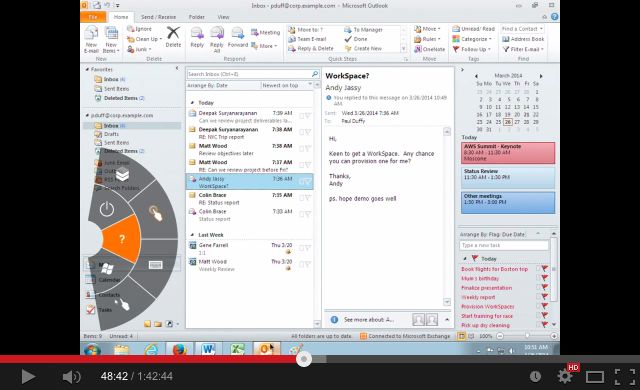
Task: Apply the To Manager quick step
Action: pyautogui.click(x=363, y=30)
